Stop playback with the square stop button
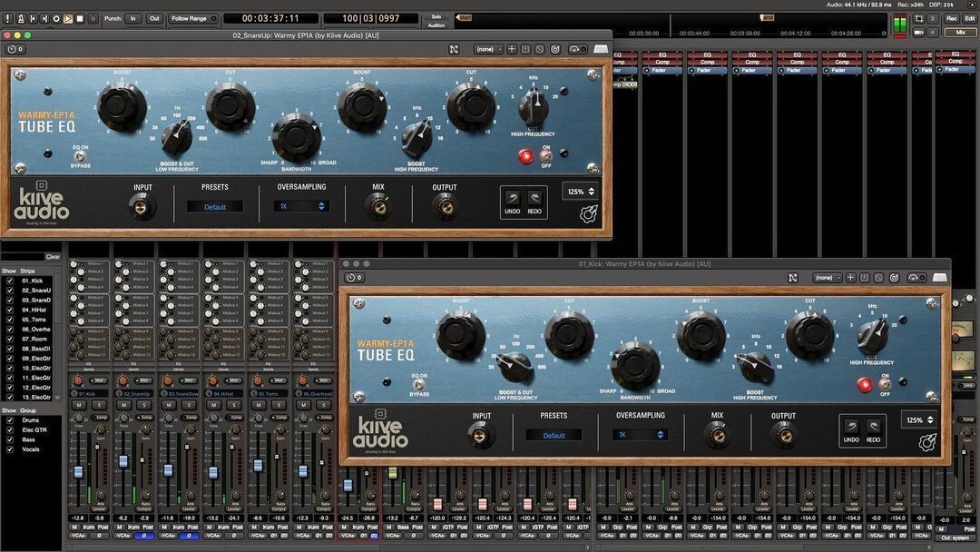The image size is (980, 552). tap(80, 19)
